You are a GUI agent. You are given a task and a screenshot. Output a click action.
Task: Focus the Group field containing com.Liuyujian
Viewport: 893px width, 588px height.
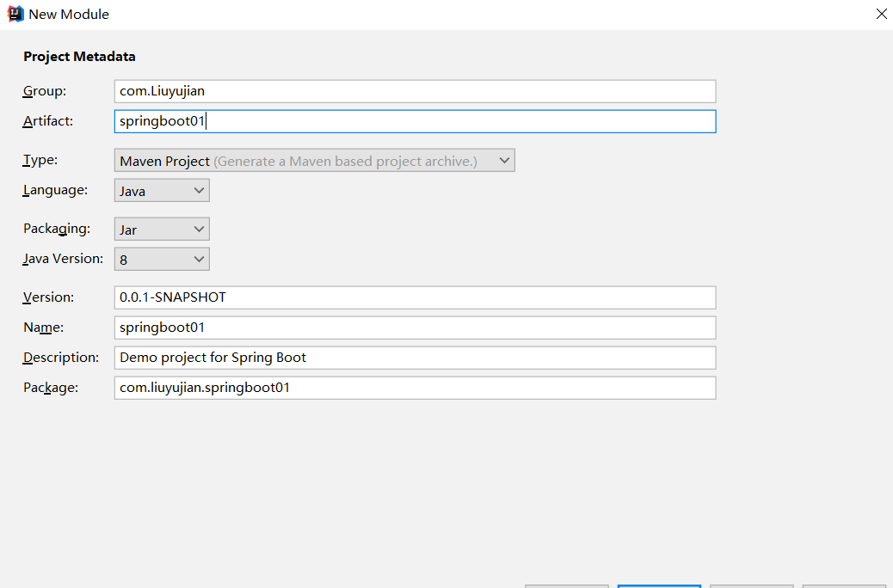[x=415, y=91]
